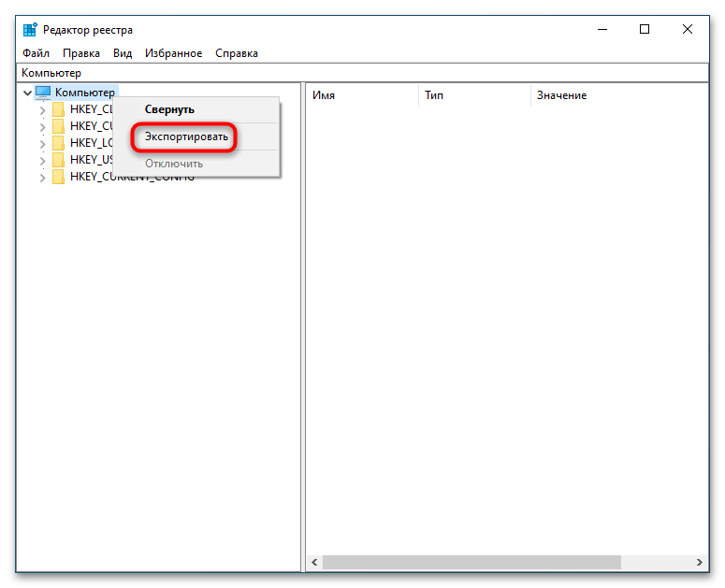The height and width of the screenshot is (588, 725).
Task: Close the Редактор реестра window
Action: (687, 30)
